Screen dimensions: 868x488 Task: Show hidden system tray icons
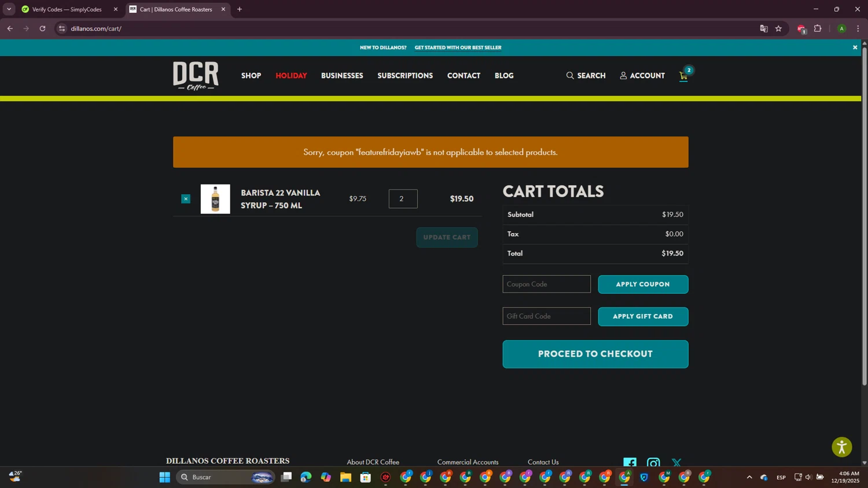point(749,477)
